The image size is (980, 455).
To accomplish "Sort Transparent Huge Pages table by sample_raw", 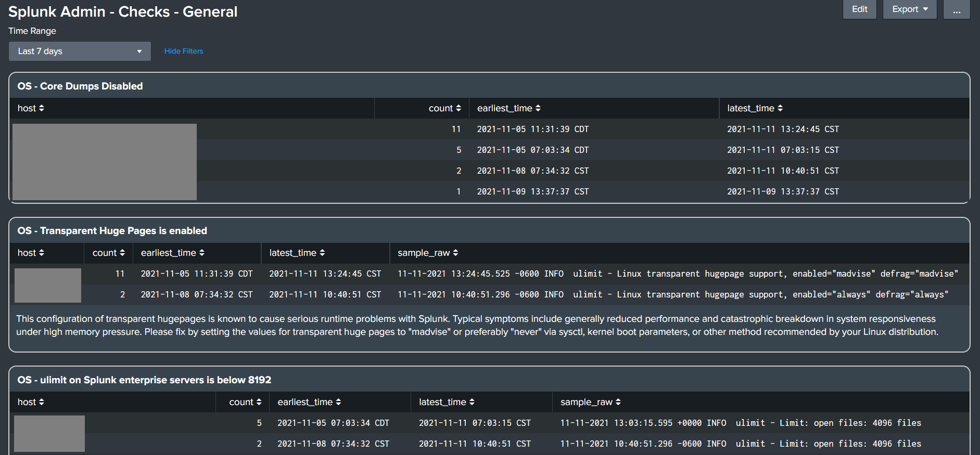I will tap(428, 253).
